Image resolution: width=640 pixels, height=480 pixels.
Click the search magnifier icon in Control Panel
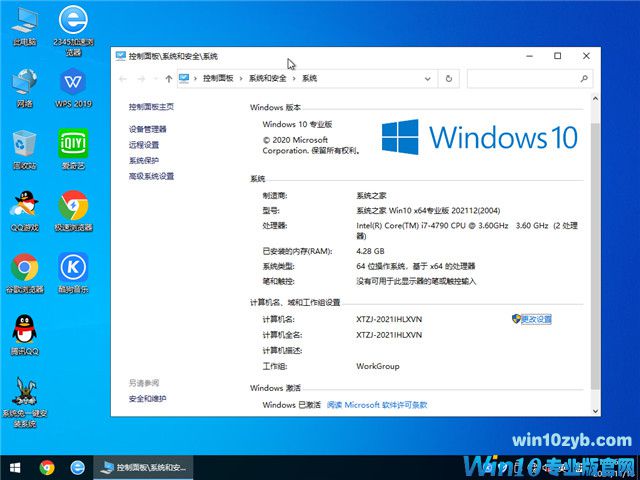pyautogui.click(x=584, y=79)
